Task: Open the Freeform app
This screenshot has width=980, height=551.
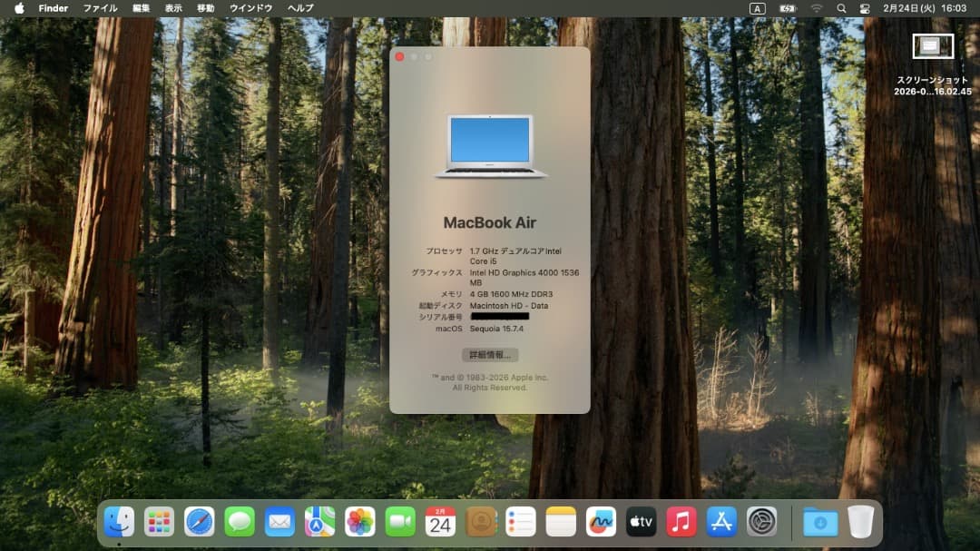Action: 600,522
